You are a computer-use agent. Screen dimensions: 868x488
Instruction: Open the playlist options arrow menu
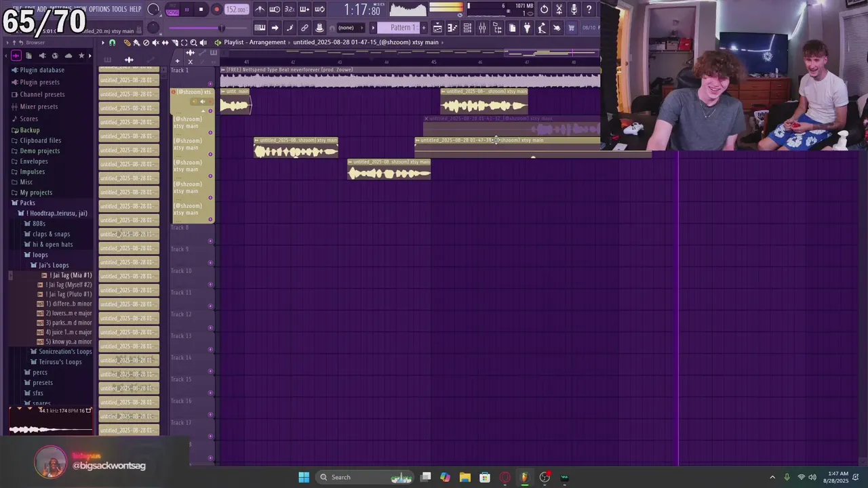[x=103, y=43]
